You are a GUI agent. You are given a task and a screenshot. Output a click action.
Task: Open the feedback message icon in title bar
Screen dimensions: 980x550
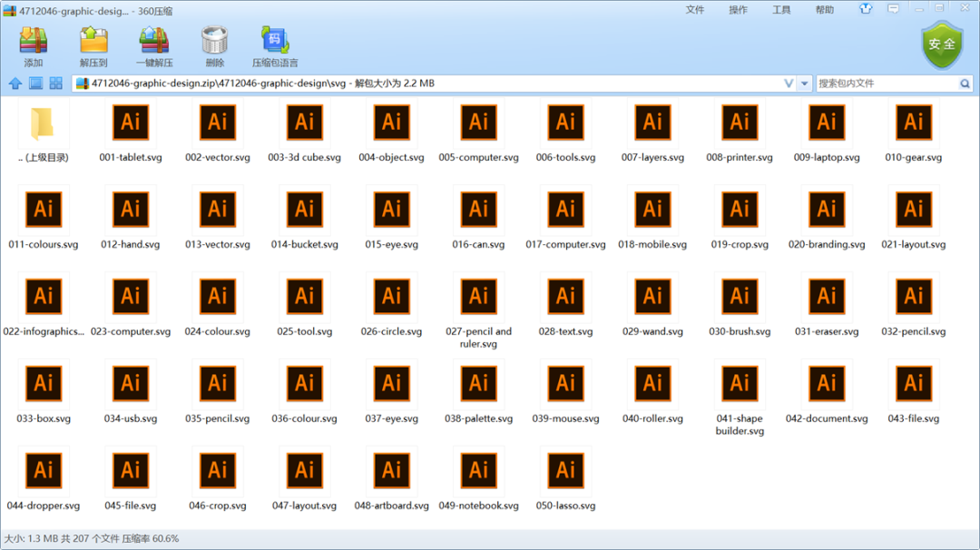893,9
